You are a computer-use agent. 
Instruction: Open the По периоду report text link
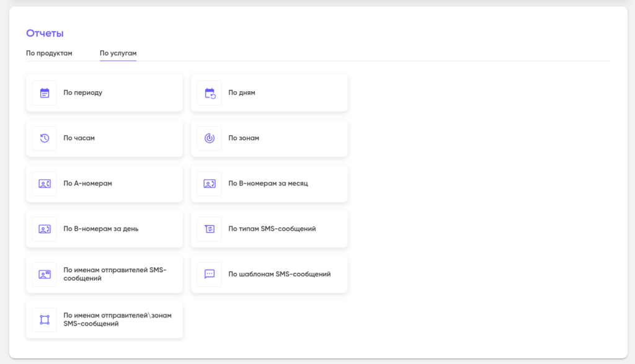(82, 93)
